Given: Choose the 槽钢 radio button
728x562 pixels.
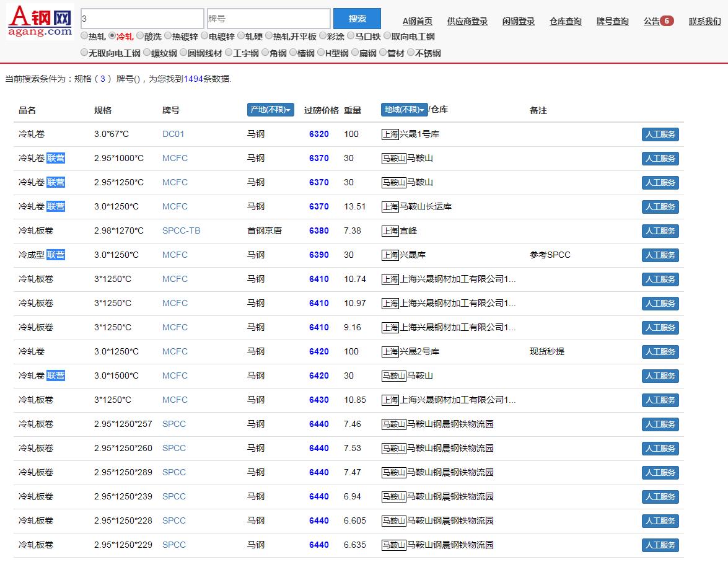Looking at the screenshot, I should [294, 53].
